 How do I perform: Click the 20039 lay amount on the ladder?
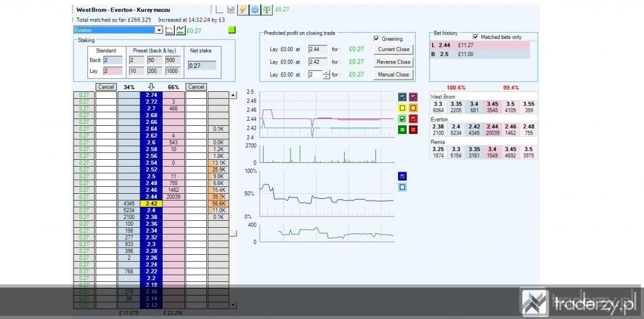point(174,197)
